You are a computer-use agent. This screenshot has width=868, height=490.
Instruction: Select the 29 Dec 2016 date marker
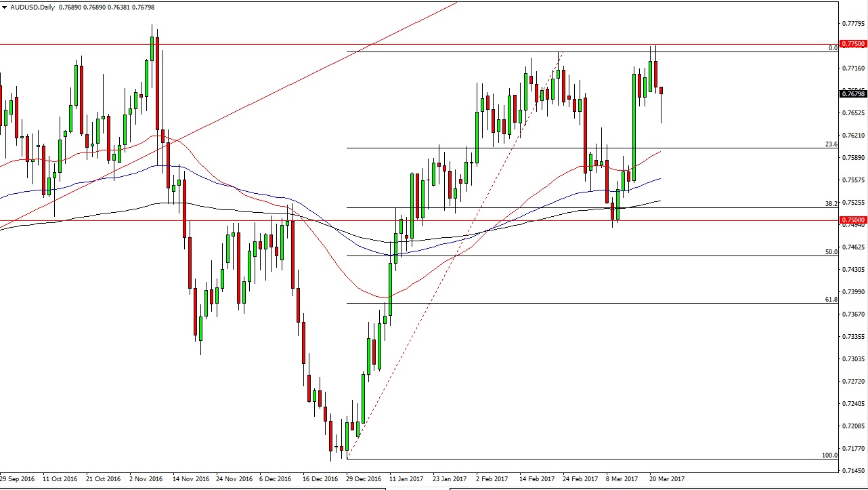362,478
